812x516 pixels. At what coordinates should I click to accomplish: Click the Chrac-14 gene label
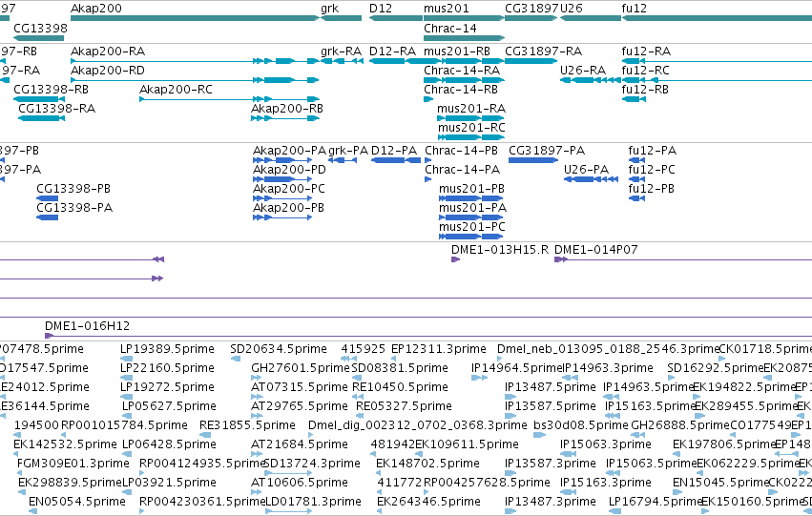coord(450,28)
